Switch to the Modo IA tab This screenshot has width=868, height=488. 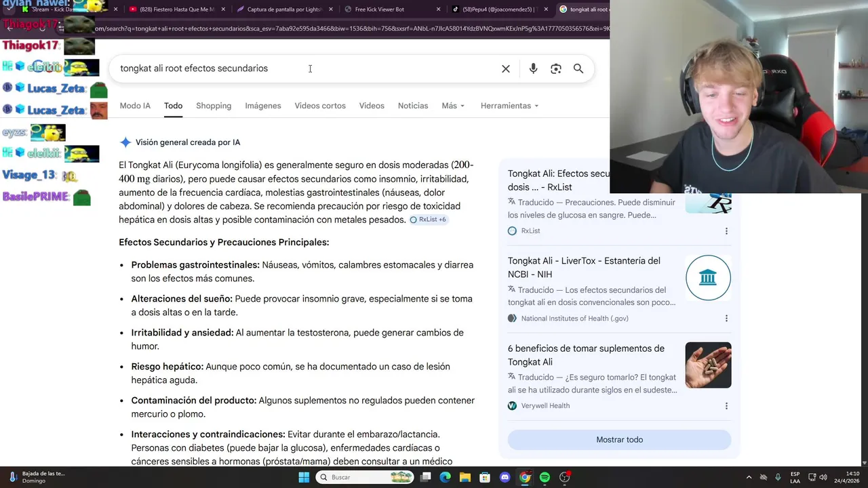coord(135,106)
